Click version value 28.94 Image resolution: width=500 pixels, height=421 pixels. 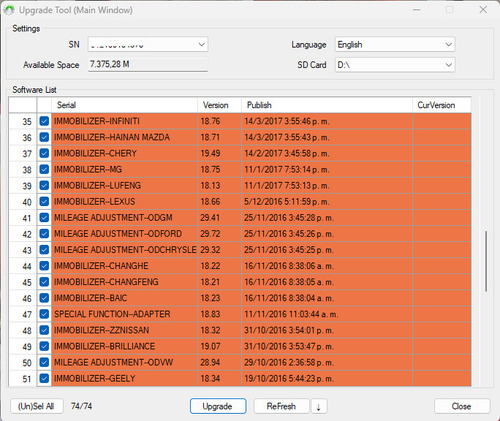(210, 362)
